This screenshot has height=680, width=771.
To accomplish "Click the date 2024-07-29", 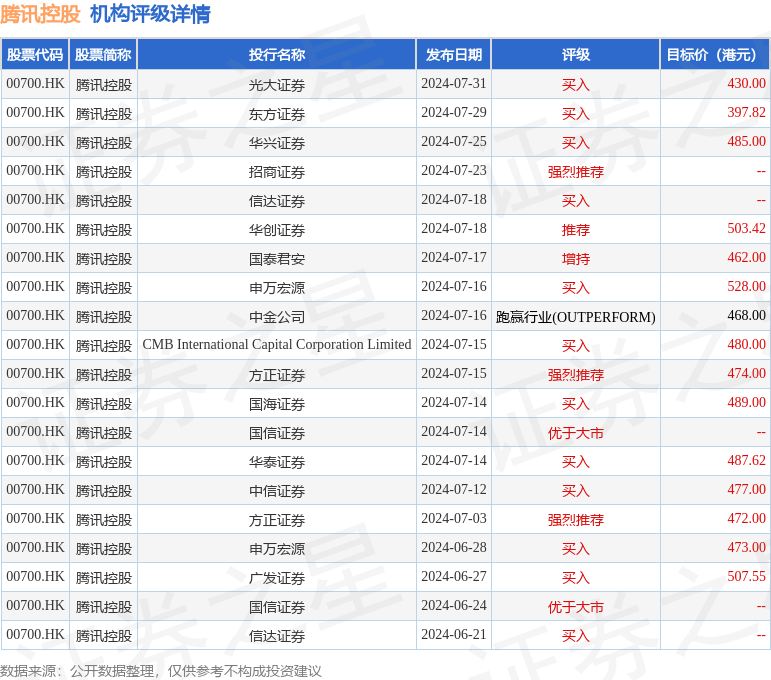I will [x=454, y=113].
